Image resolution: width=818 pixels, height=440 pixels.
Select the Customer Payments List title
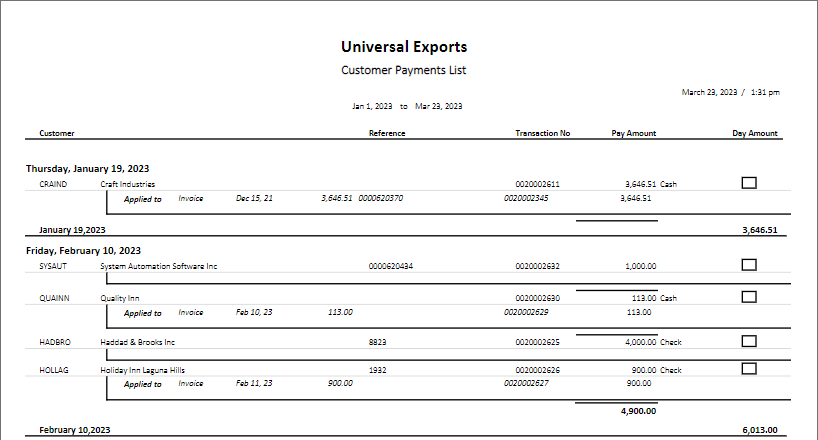404,70
